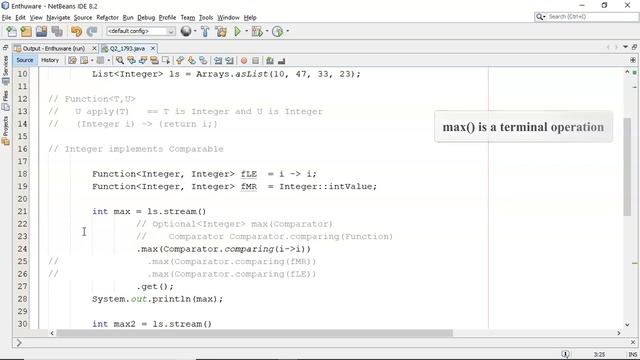This screenshot has height=360, width=640.
Task: Click the Build Project hammer icon
Action: coord(205,31)
